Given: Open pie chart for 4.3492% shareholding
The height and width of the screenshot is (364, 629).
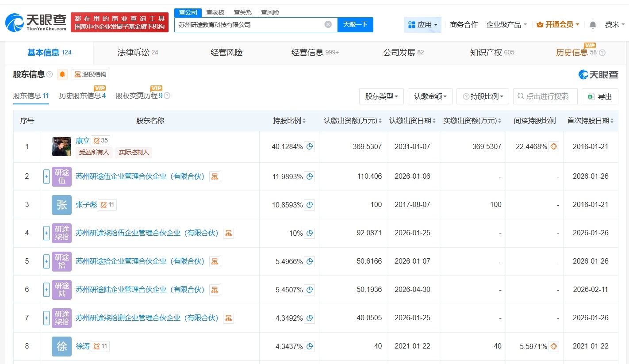Looking at the screenshot, I should point(310,318).
